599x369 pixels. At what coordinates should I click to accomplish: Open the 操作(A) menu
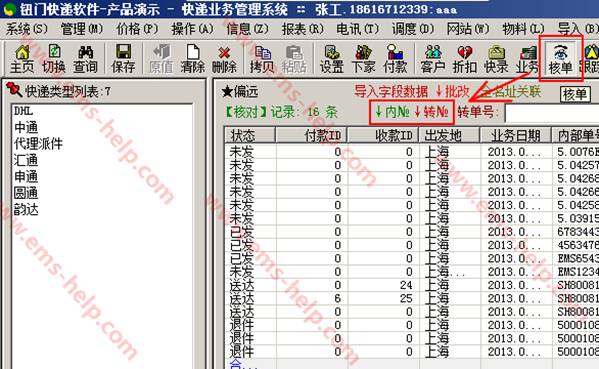pos(192,29)
